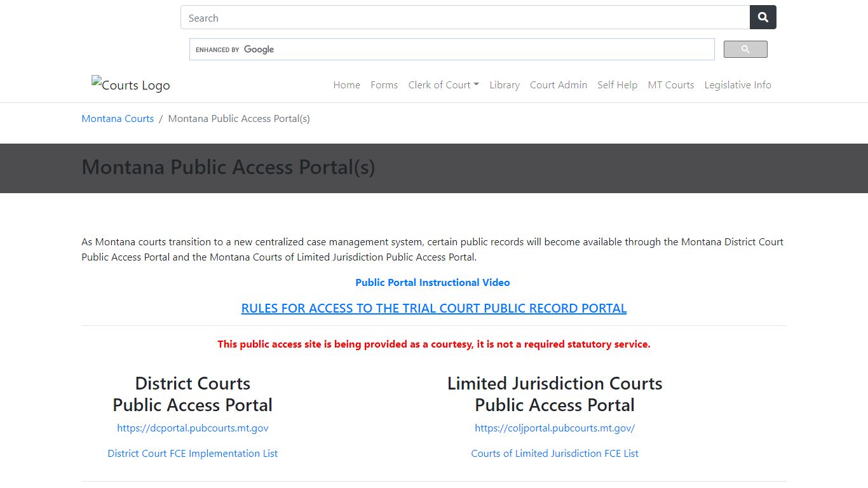Select Self Help in navigation

pyautogui.click(x=618, y=85)
